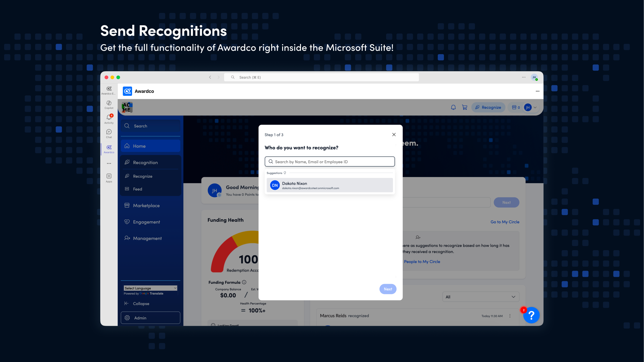Close the recognition dialog

point(394,135)
